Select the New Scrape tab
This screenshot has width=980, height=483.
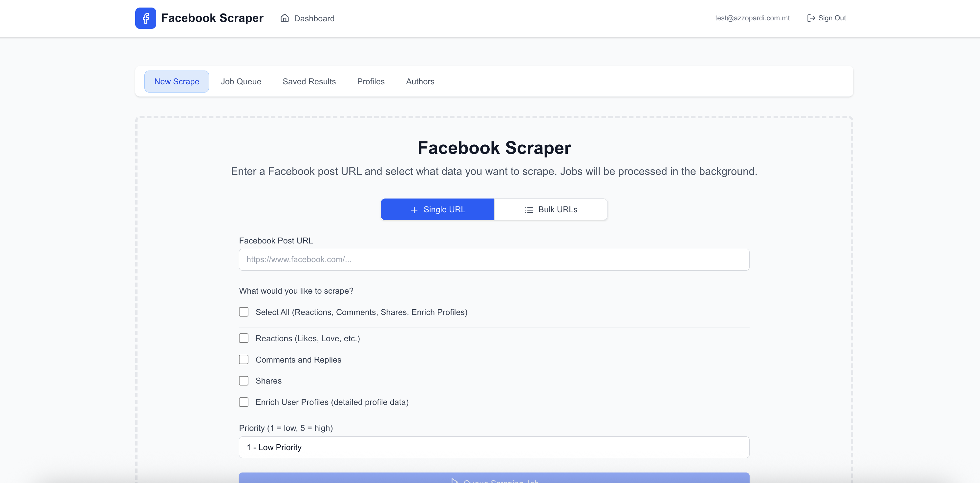177,81
